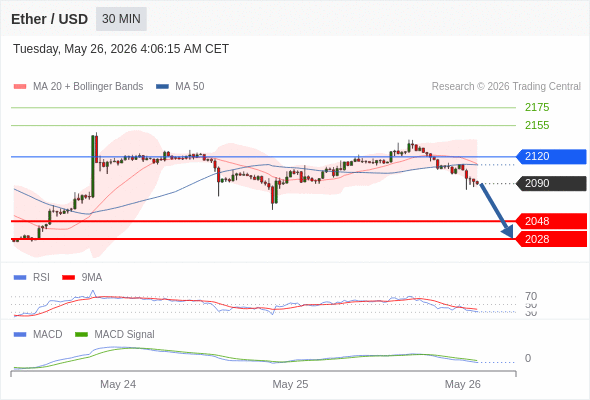This screenshot has width=590, height=400.
Task: Click the blue downward forecast arrow head
Action: (508, 231)
